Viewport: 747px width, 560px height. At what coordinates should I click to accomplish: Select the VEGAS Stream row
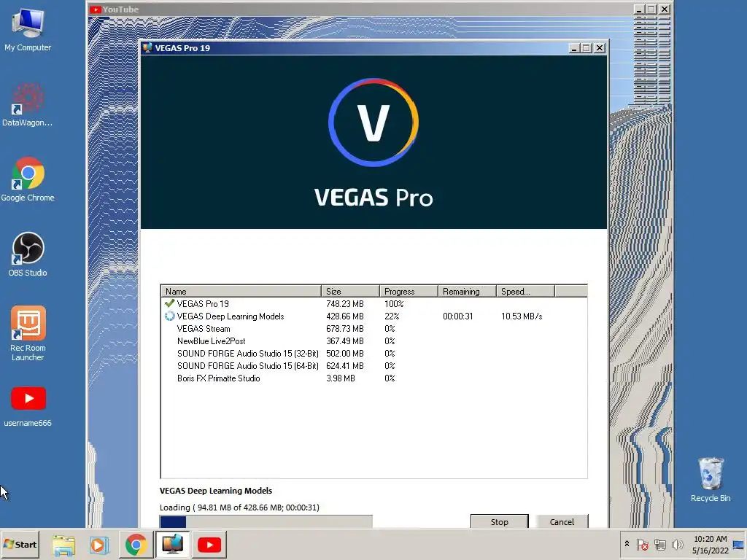pyautogui.click(x=374, y=329)
